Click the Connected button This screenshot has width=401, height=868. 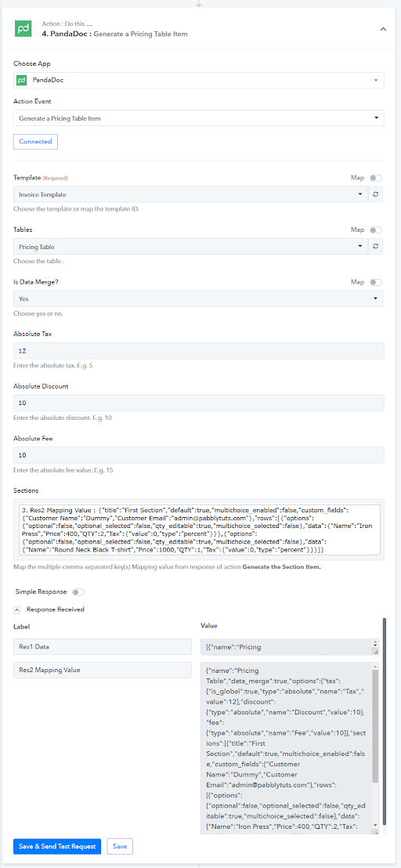pos(35,141)
